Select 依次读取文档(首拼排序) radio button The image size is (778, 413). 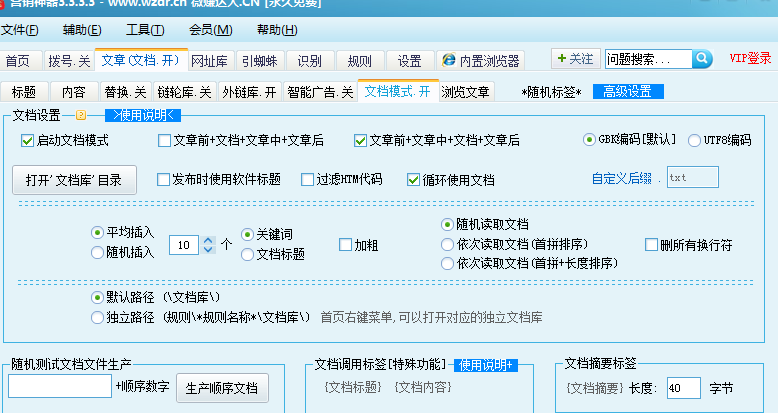515,244
